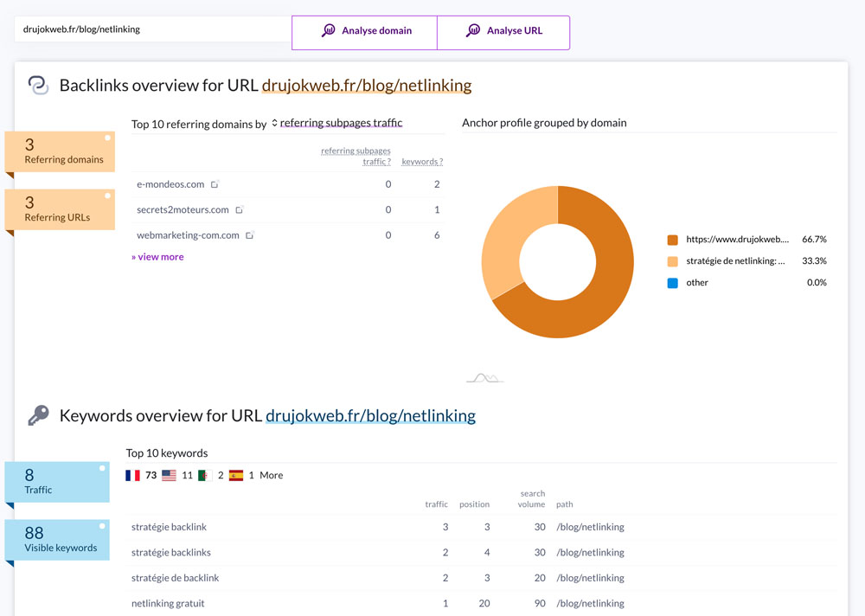Click the path column header
Screen dimensions: 865x616
(564, 504)
